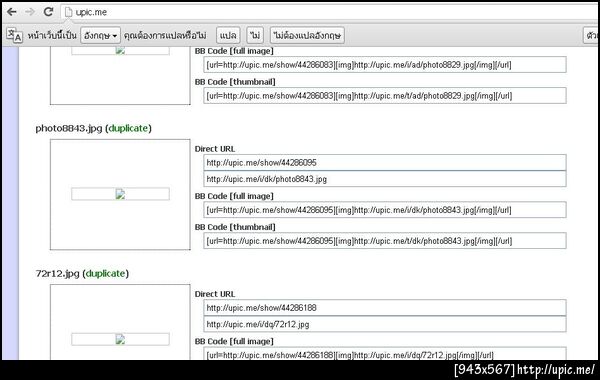Select photo8829 BB Code full image field
The height and width of the screenshot is (380, 600).
tap(385, 65)
